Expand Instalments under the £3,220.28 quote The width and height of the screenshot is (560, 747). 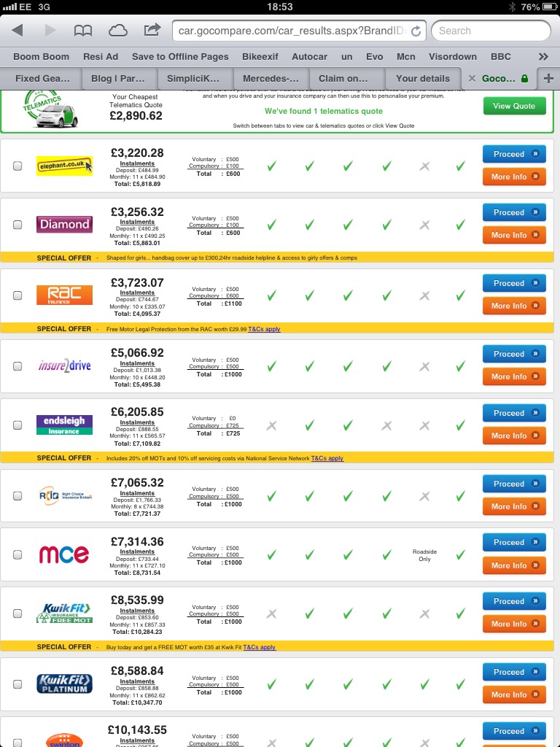click(137, 164)
